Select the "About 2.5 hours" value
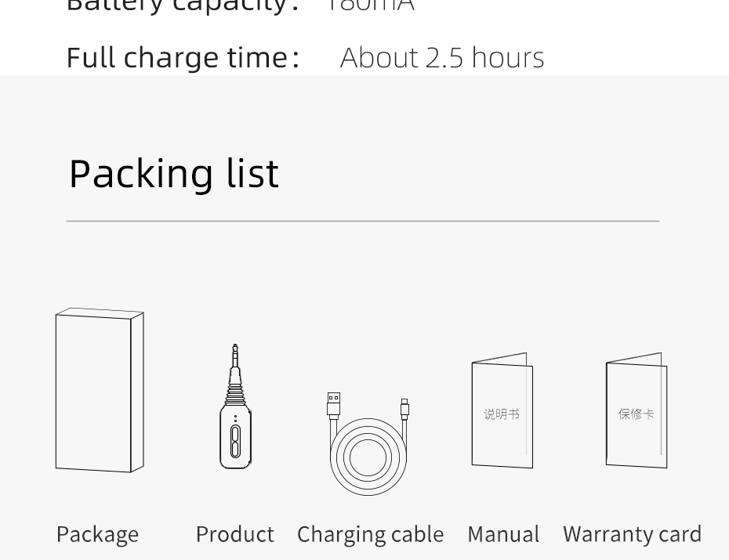The image size is (729, 560). (442, 58)
